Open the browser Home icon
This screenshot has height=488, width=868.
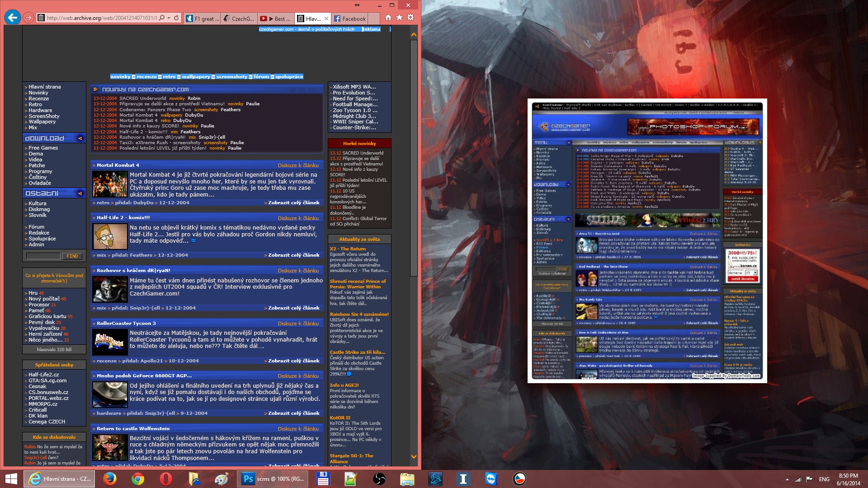pos(388,18)
